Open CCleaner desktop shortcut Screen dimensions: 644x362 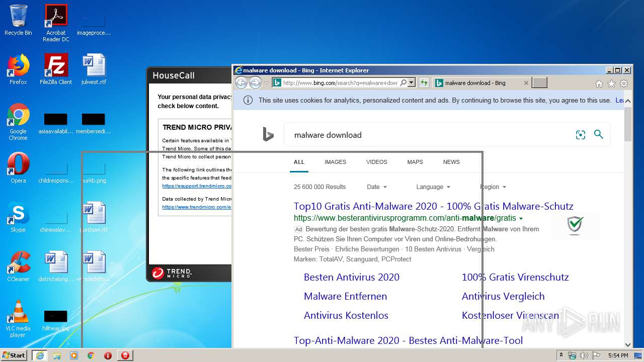tap(18, 266)
